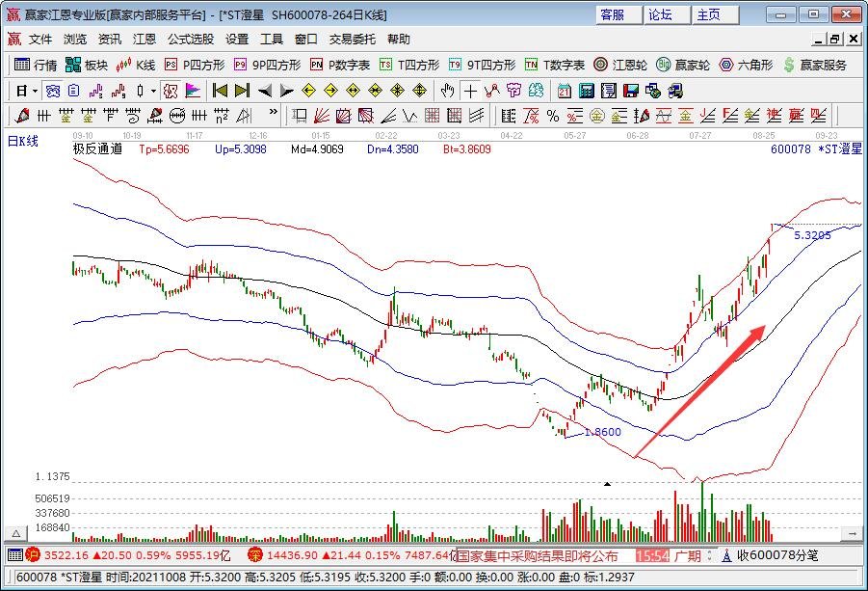Expand the candlestick style dropdown arrow

point(153,91)
